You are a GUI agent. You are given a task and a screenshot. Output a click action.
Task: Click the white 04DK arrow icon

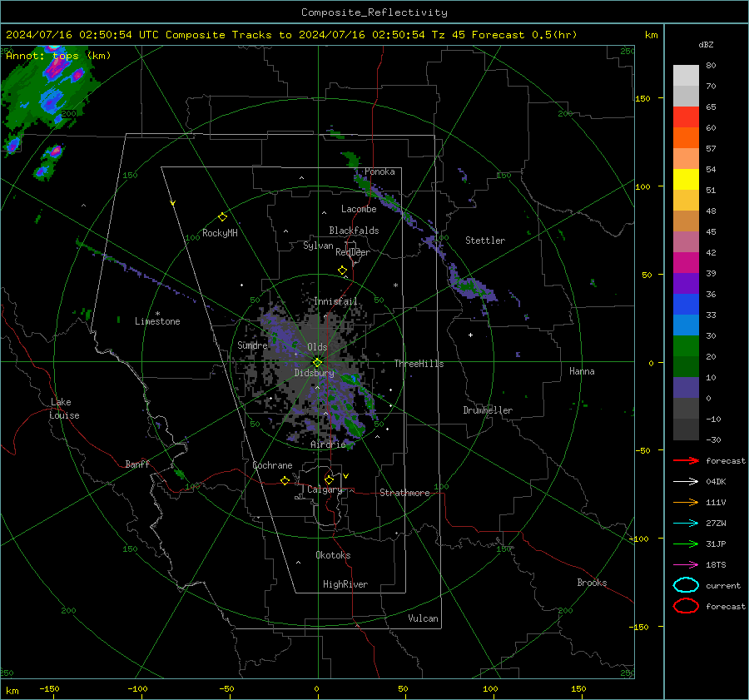pyautogui.click(x=686, y=481)
